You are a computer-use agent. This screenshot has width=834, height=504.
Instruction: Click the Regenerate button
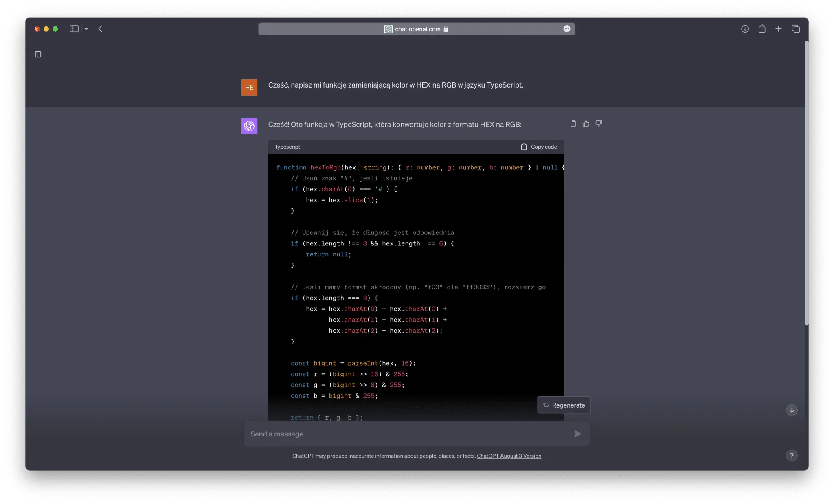tap(564, 405)
